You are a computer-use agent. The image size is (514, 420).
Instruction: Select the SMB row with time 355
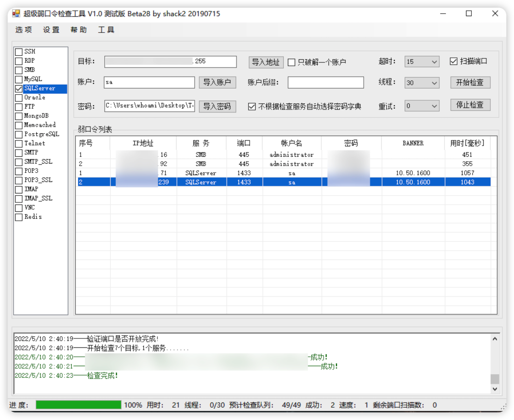click(x=284, y=164)
